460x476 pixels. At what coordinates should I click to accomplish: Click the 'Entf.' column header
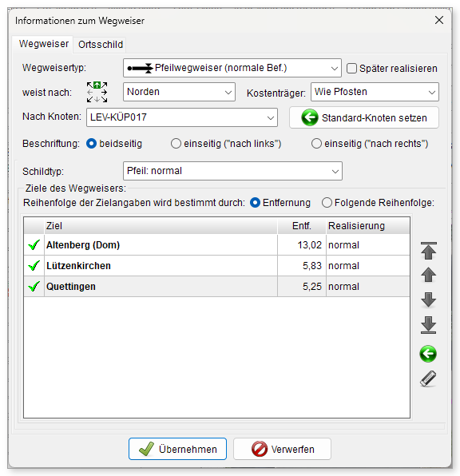302,226
